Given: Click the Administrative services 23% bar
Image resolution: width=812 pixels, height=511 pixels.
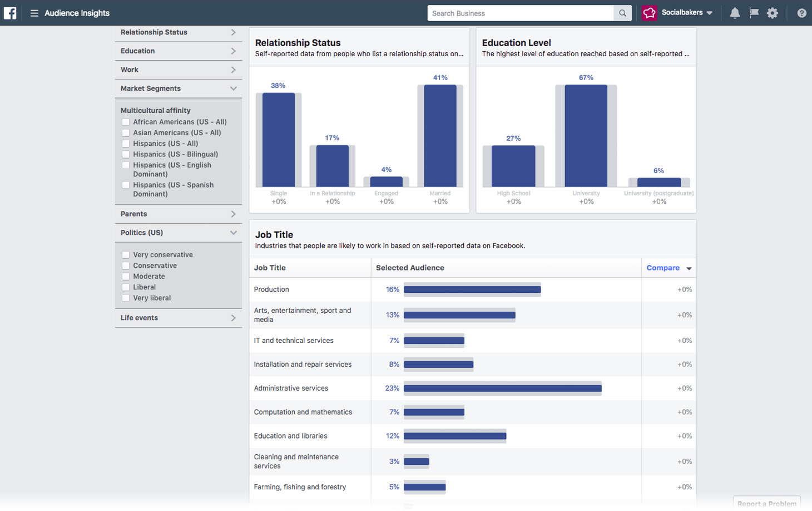Looking at the screenshot, I should click(502, 388).
